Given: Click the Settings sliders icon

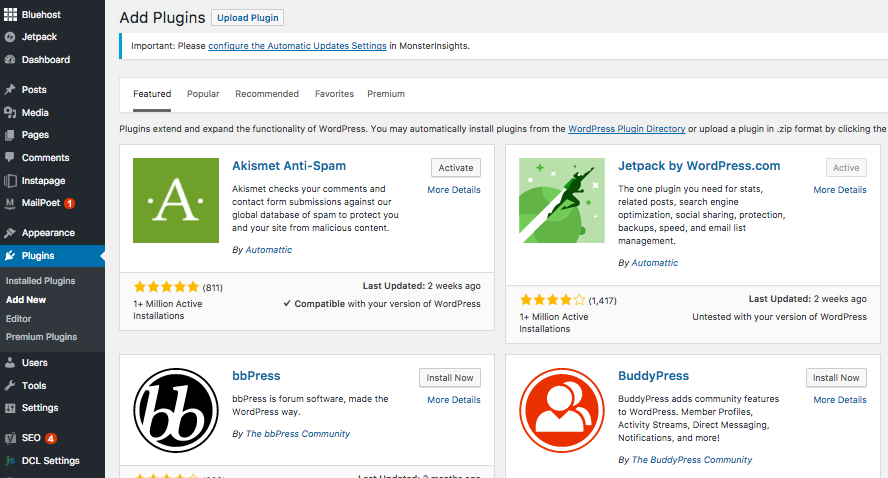Looking at the screenshot, I should pos(10,408).
